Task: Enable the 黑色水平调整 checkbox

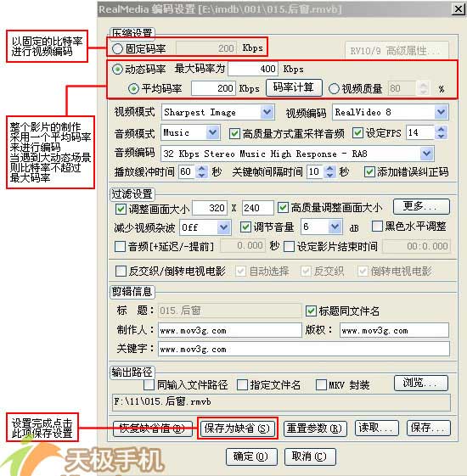Action: coord(377,227)
